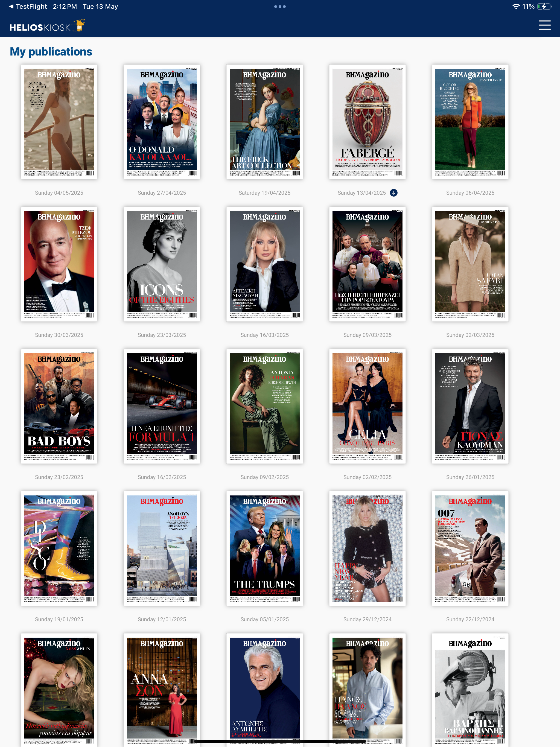Open the black-and-white sailor cover issue
560x747 pixels.
[470, 690]
